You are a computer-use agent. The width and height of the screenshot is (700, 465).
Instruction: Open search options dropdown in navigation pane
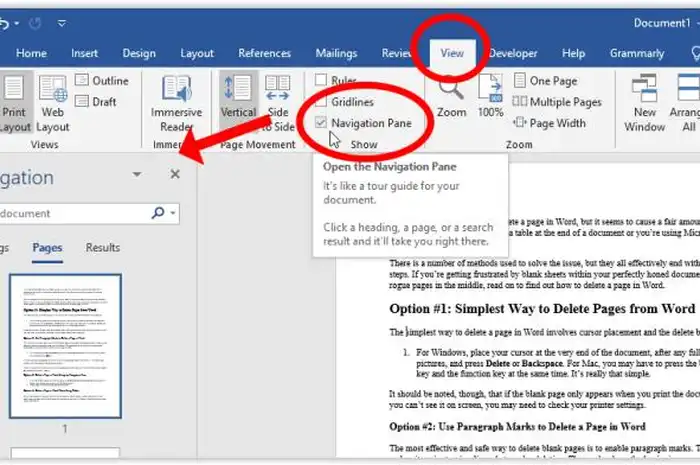174,213
